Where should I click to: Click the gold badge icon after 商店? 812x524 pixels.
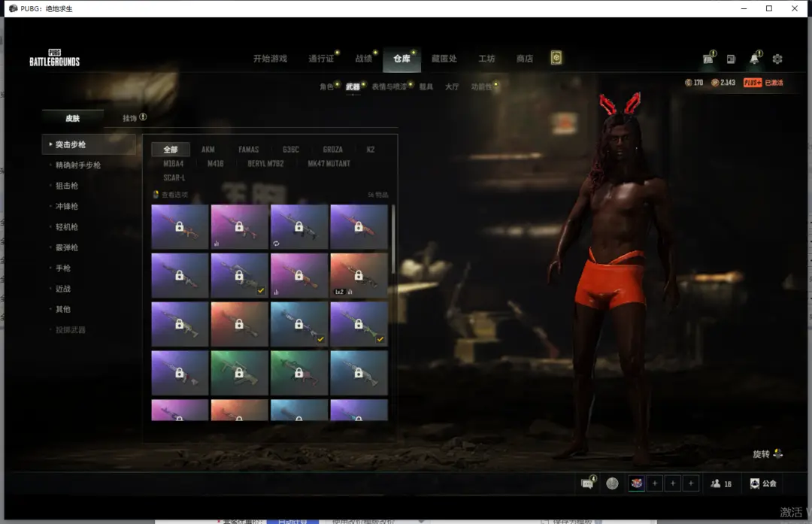point(556,58)
